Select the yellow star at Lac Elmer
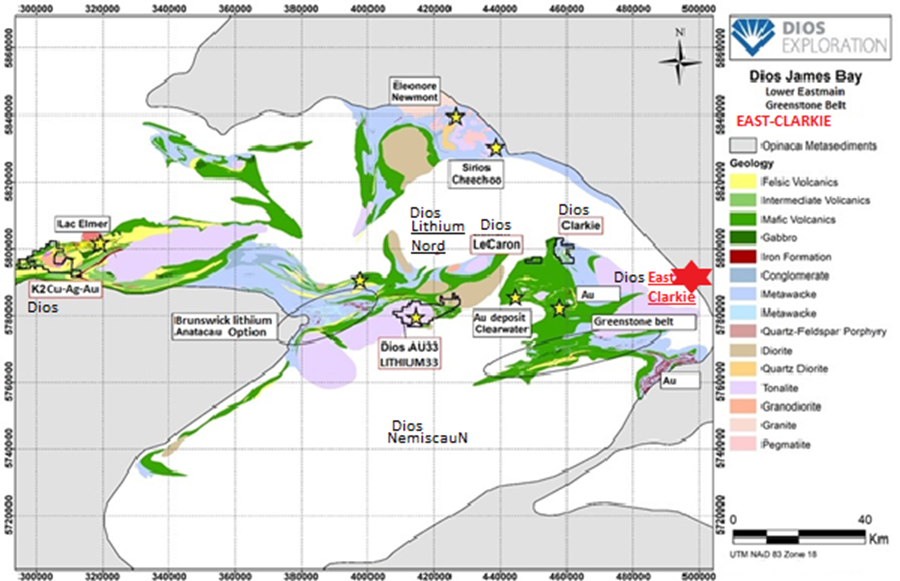Image resolution: width=900 pixels, height=581 pixels. pos(100,242)
